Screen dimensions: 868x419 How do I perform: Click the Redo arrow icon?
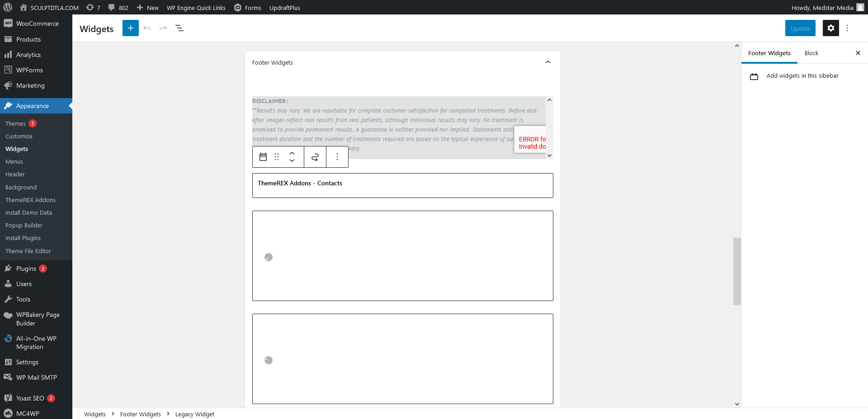tap(163, 28)
